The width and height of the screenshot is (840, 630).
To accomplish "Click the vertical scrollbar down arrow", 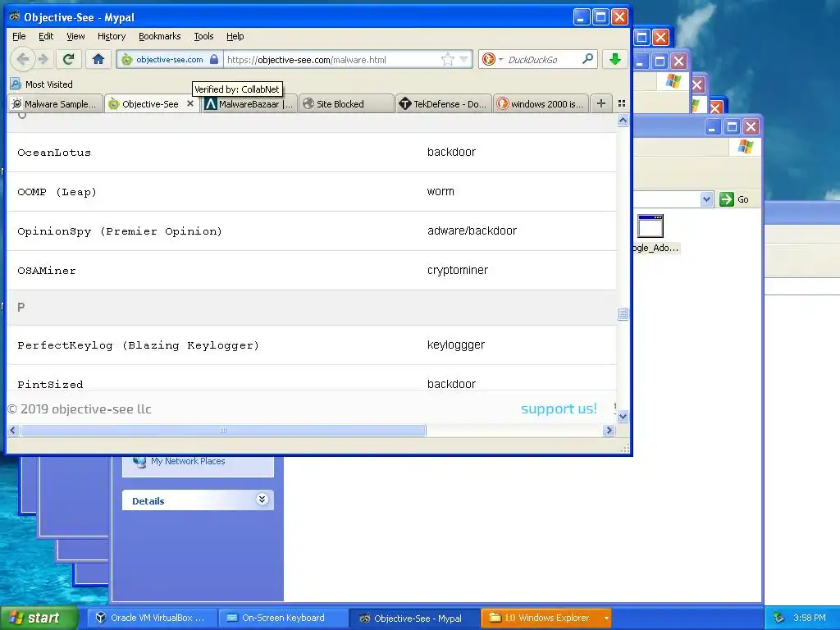I will (623, 416).
